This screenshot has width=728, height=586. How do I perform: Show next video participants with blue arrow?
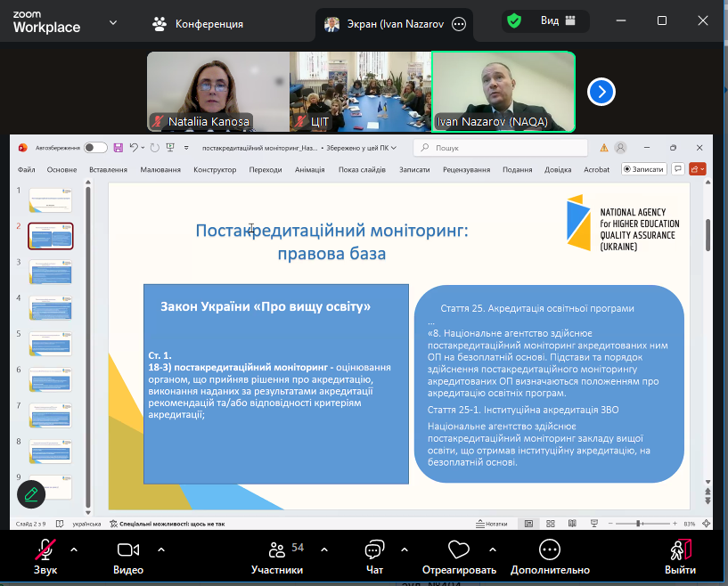point(602,91)
